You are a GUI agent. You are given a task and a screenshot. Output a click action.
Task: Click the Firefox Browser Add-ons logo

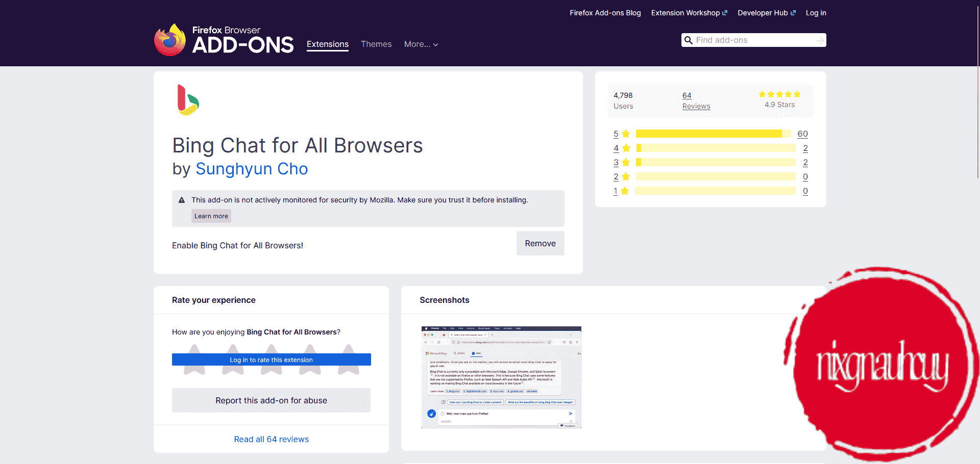point(224,40)
